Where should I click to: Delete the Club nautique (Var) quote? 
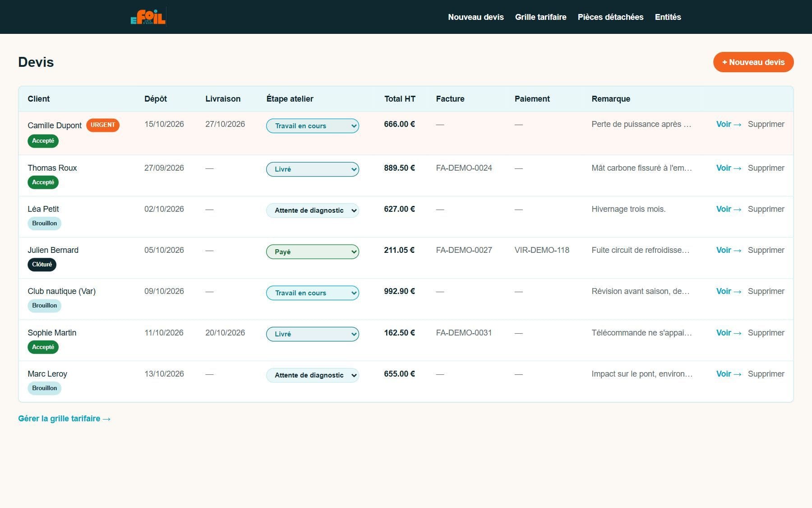766,291
